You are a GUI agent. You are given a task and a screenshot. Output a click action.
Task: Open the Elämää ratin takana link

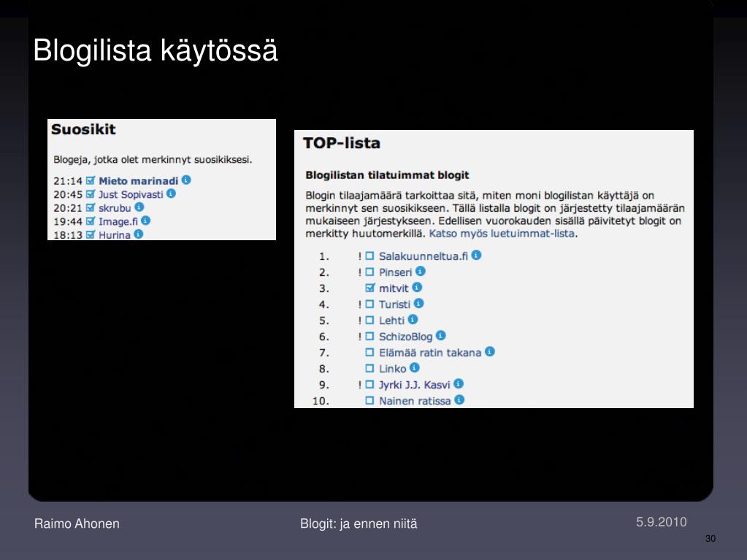pyautogui.click(x=429, y=353)
